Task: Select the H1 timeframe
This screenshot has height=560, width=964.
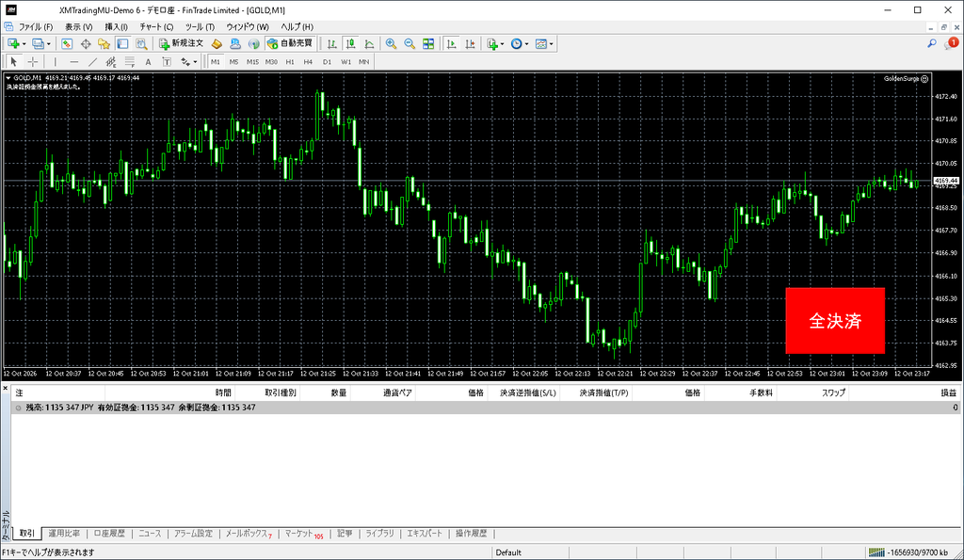Action: tap(290, 61)
